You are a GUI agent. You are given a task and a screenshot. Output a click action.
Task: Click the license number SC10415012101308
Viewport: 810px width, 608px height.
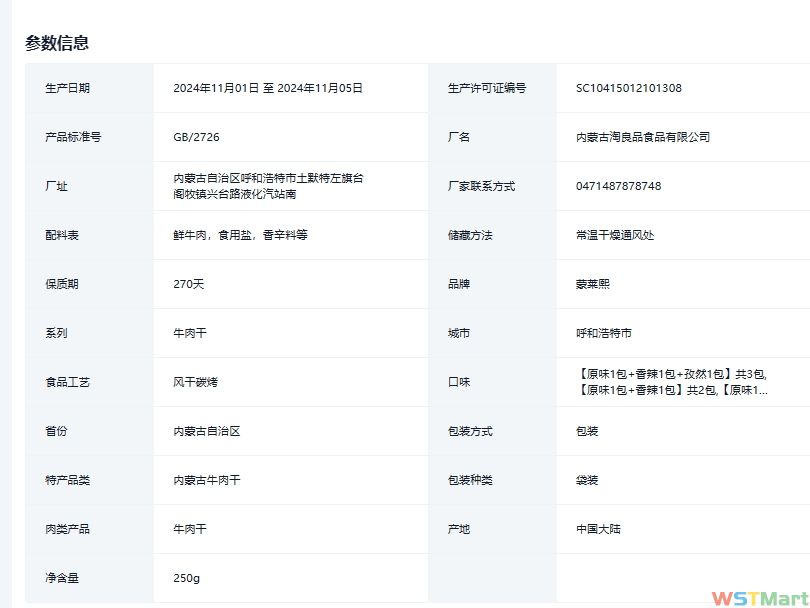pyautogui.click(x=628, y=88)
